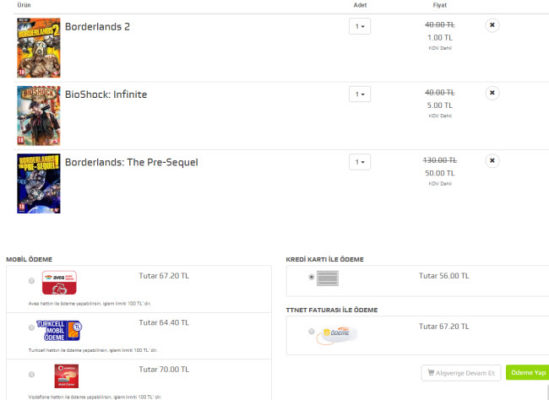
Task: Click the green Ödeme Yap button
Action: tap(527, 372)
